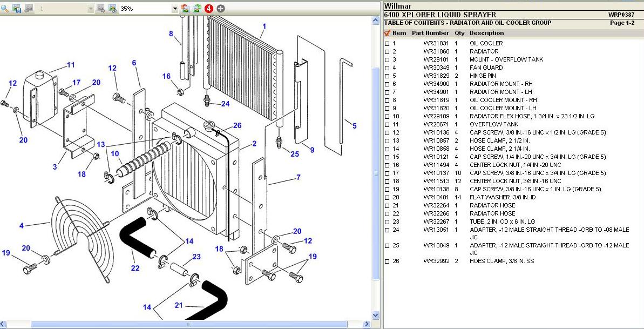Image resolution: width=644 pixels, height=329 pixels.
Task: Click callout number 21 on lower hose
Action: 179,305
